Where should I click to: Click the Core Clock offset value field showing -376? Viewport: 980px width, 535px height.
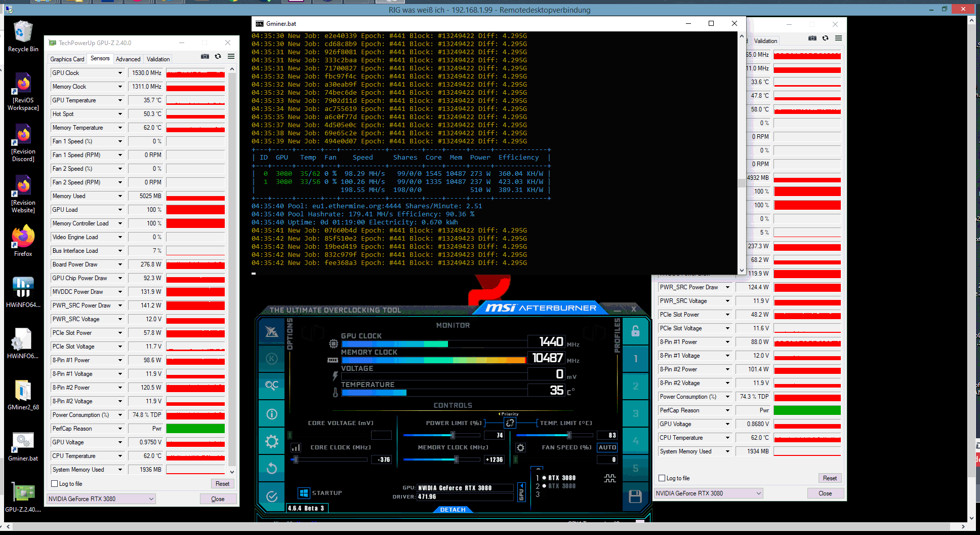382,460
